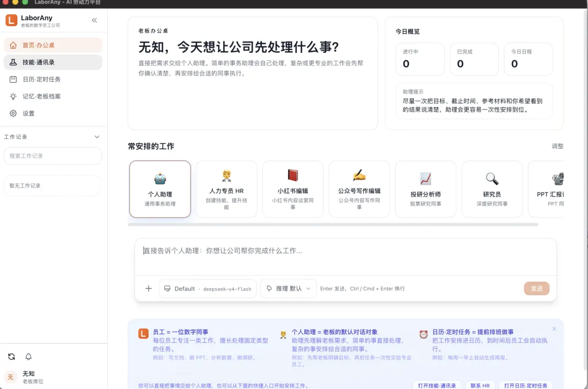The height and width of the screenshot is (389, 588).
Task: Click the 老板席位 label
Action: pyautogui.click(x=33, y=381)
